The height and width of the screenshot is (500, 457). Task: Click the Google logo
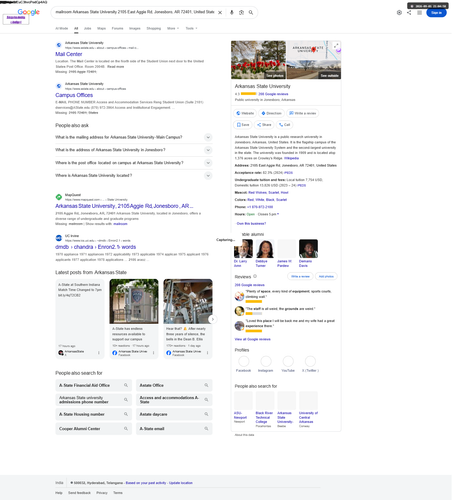[28, 12]
